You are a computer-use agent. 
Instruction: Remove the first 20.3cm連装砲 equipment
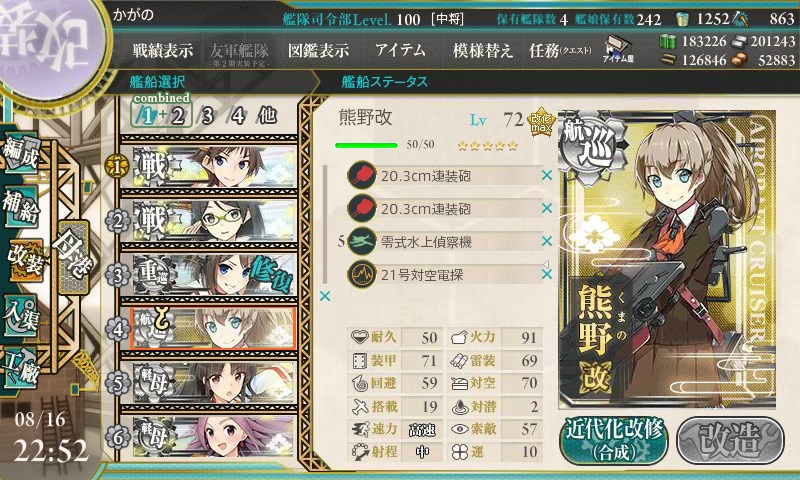tap(547, 175)
